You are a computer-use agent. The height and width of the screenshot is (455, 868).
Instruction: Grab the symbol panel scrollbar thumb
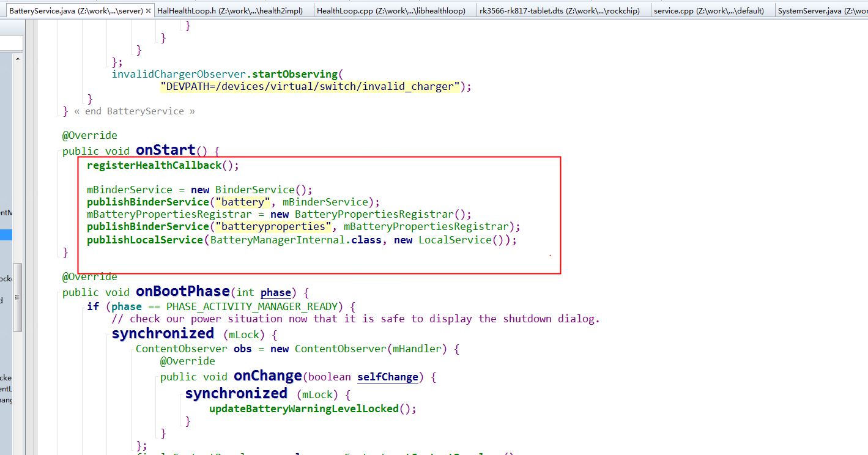[x=18, y=297]
